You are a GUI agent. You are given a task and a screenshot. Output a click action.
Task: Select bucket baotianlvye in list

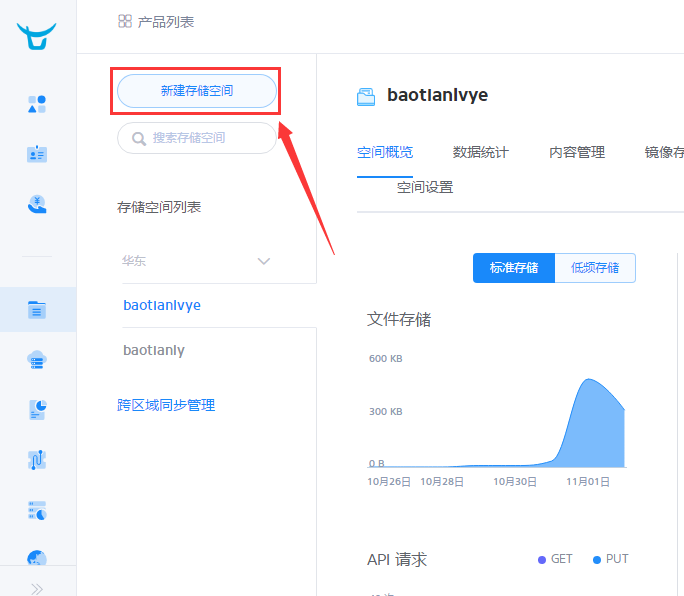(x=162, y=305)
